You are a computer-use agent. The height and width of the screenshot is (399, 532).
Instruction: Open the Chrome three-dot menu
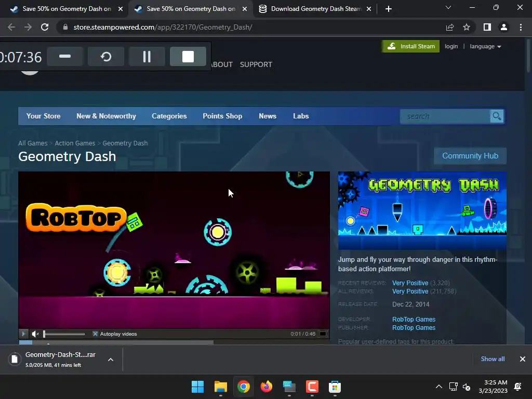pos(521,27)
